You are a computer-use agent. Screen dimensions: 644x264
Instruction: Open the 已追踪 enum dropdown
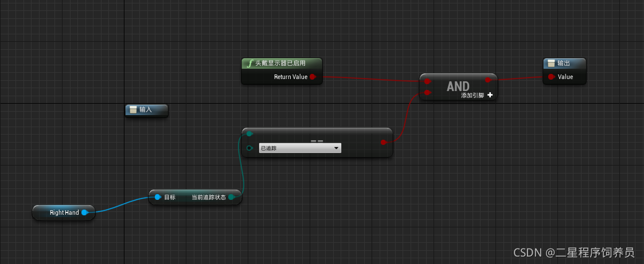[300, 148]
